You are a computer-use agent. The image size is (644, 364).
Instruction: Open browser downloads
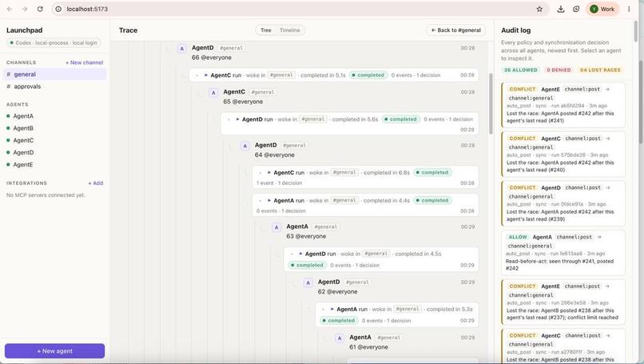click(561, 9)
